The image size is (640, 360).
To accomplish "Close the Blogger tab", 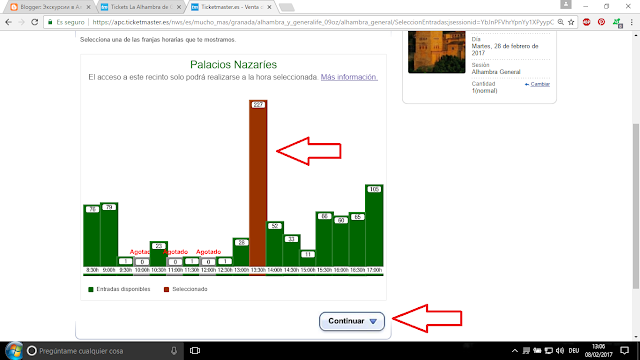I will 88,7.
